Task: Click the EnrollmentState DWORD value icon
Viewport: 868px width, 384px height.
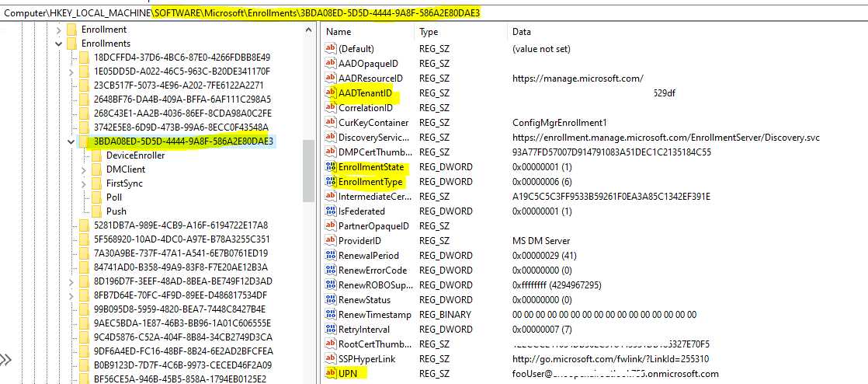Action: [331, 167]
